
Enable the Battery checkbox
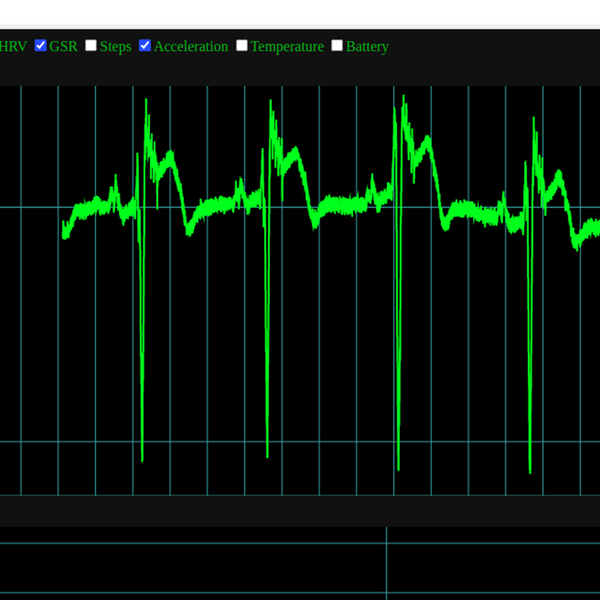pyautogui.click(x=337, y=45)
